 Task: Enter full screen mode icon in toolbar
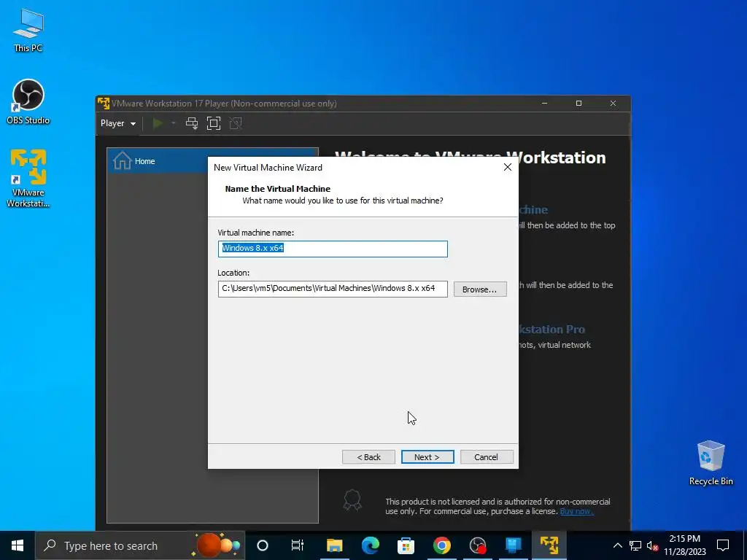[x=214, y=123]
